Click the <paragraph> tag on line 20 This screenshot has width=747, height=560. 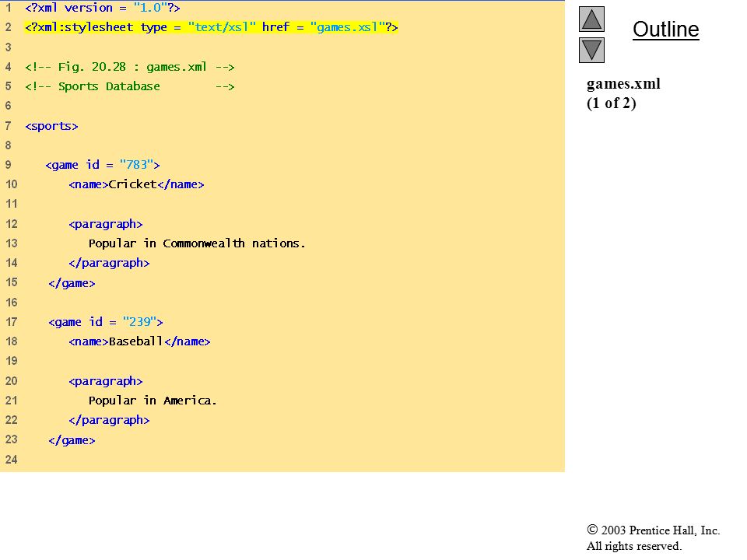click(106, 381)
